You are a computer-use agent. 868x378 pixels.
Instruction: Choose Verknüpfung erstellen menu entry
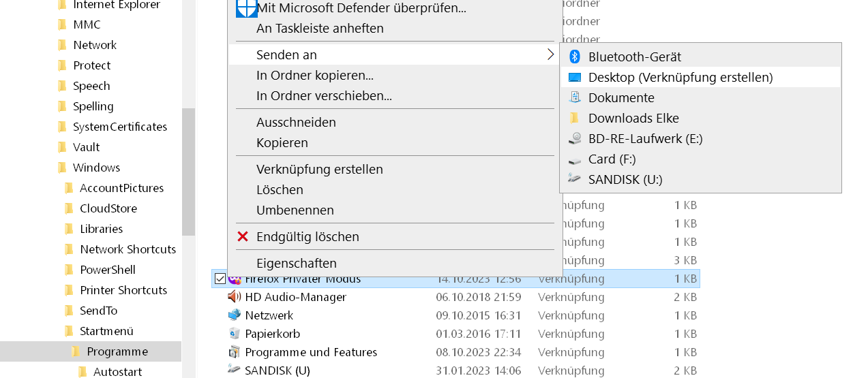tap(319, 169)
